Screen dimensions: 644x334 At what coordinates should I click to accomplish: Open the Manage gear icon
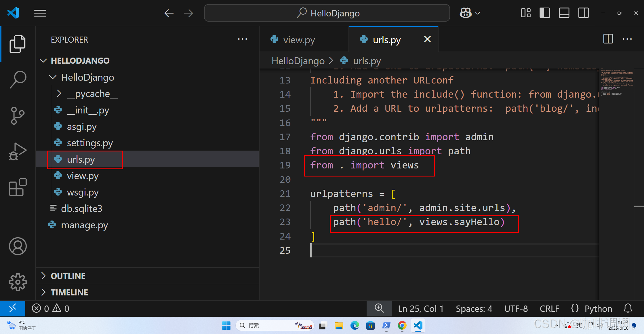(18, 282)
